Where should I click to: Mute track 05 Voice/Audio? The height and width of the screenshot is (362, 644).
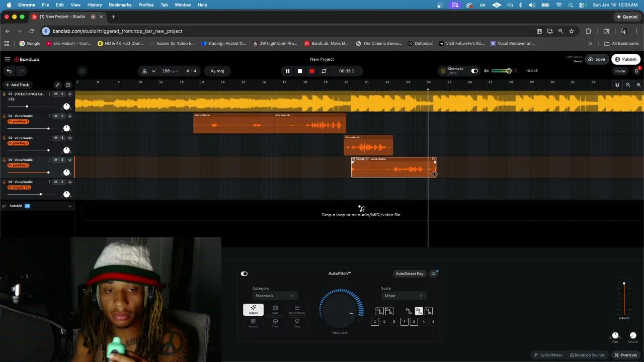pyautogui.click(x=56, y=182)
